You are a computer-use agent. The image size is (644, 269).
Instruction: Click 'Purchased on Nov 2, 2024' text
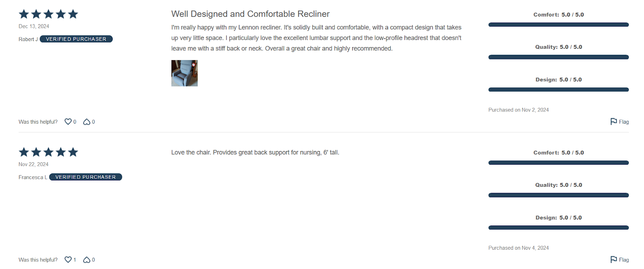click(518, 110)
